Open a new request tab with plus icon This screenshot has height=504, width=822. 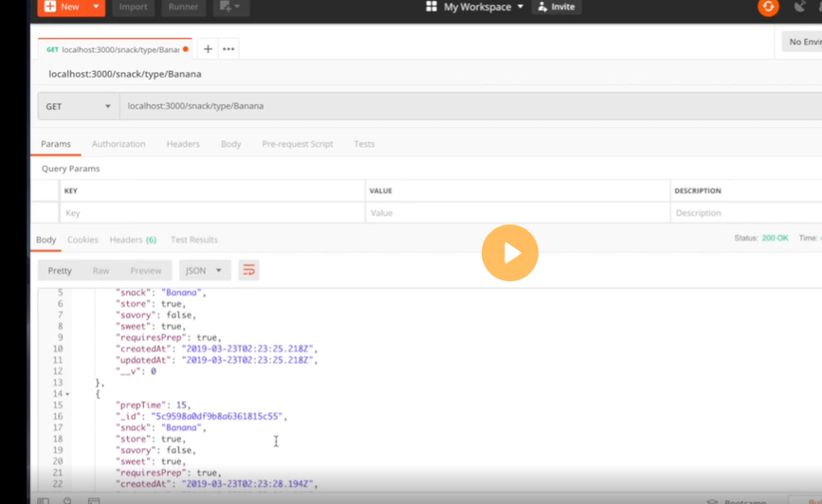[x=208, y=49]
